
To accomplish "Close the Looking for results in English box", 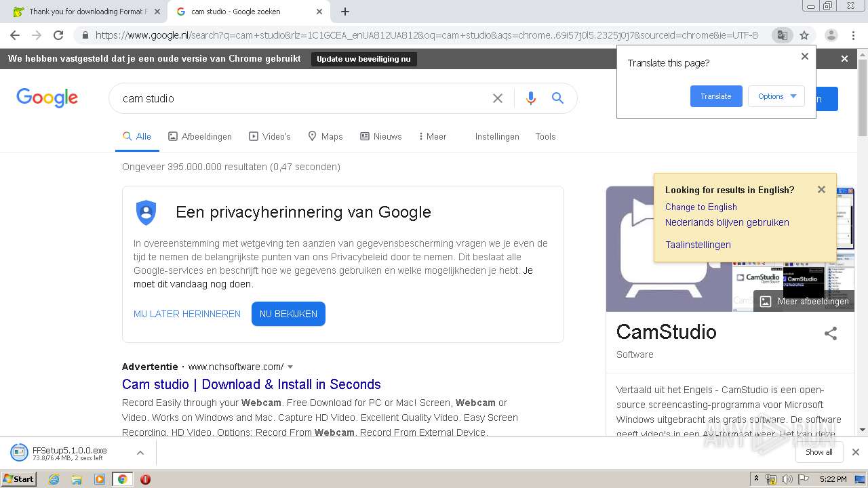I will [x=821, y=190].
